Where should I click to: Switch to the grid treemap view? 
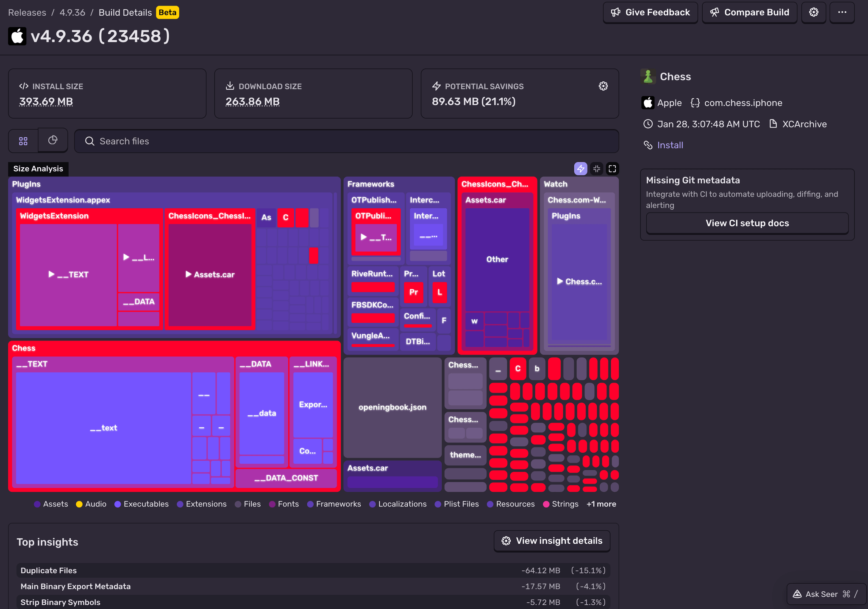pos(23,140)
